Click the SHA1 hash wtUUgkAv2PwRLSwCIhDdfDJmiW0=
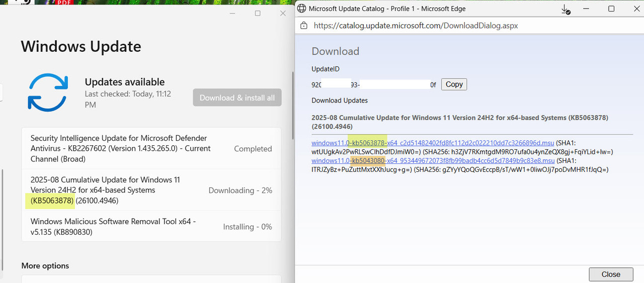 (365, 152)
